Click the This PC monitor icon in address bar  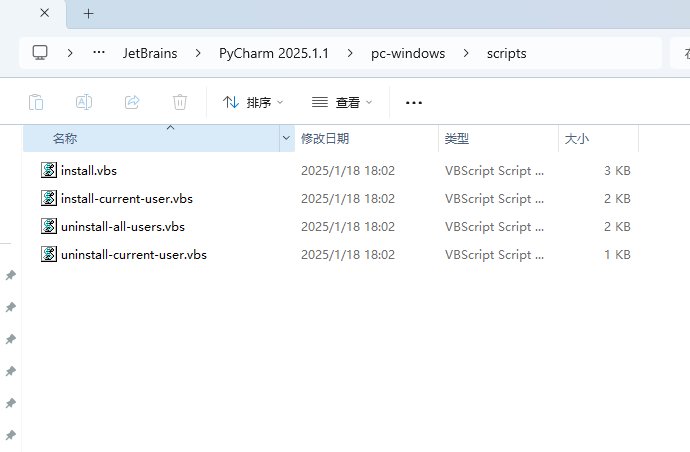pos(40,53)
